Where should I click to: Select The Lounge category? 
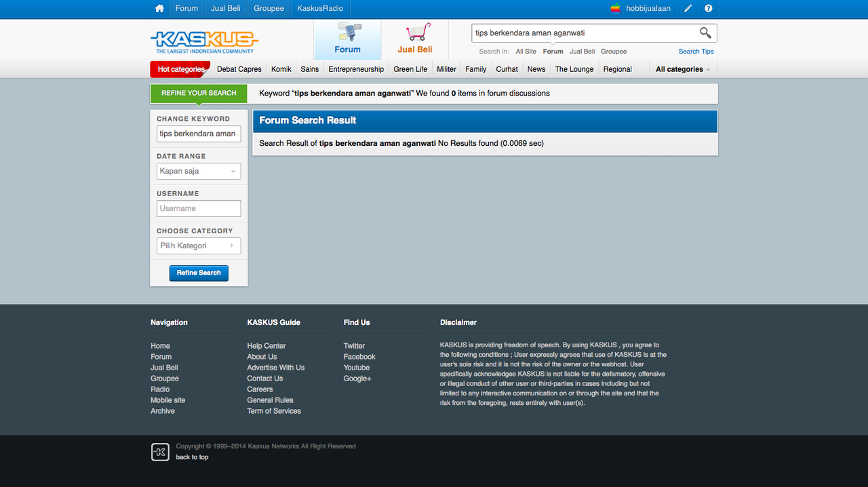(x=574, y=69)
